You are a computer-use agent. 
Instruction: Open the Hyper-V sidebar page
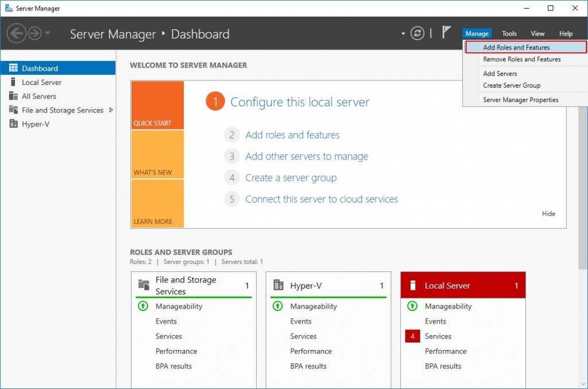coord(37,124)
